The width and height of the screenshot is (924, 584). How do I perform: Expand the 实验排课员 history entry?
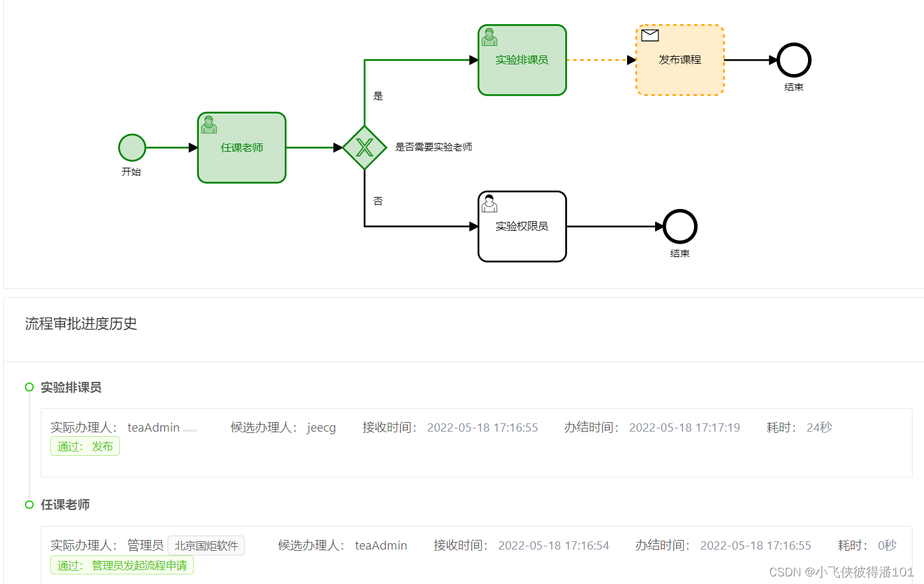click(x=72, y=387)
